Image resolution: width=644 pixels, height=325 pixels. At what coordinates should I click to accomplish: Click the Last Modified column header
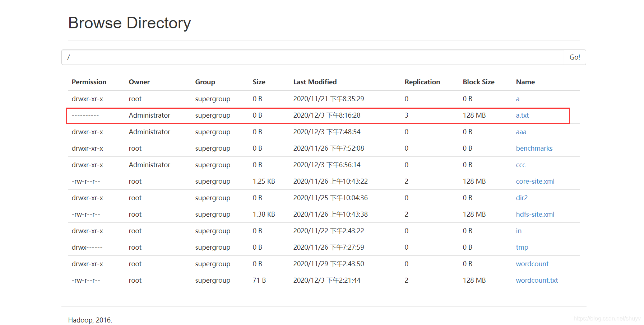(315, 82)
